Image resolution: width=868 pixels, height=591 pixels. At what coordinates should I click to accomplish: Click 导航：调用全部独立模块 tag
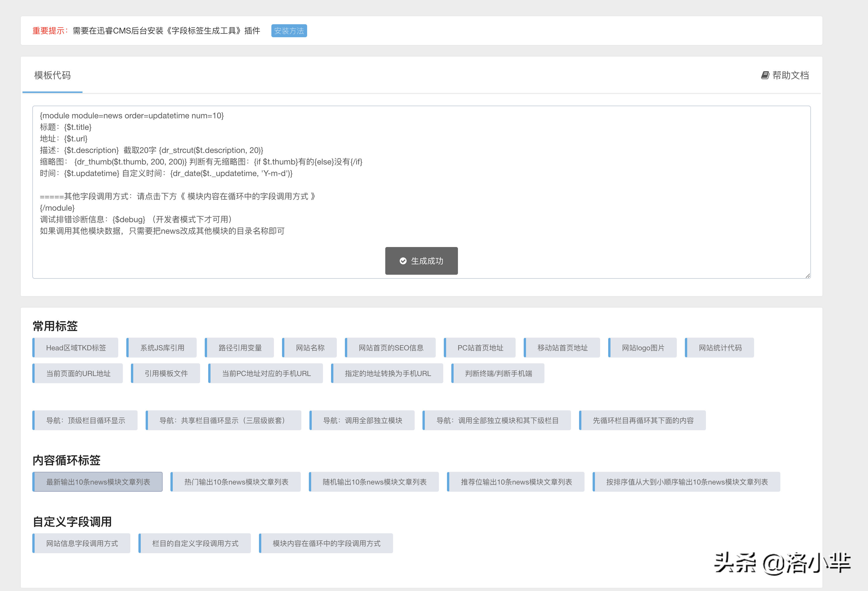[x=362, y=420]
